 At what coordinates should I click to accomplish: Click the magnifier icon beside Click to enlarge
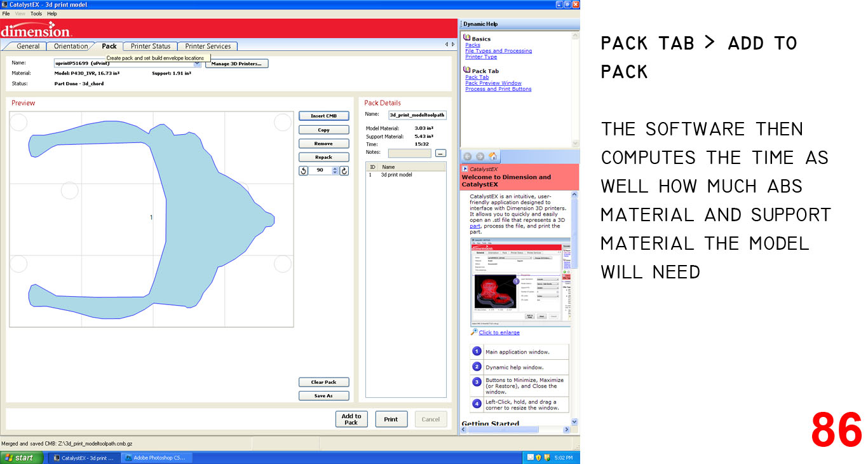point(473,332)
